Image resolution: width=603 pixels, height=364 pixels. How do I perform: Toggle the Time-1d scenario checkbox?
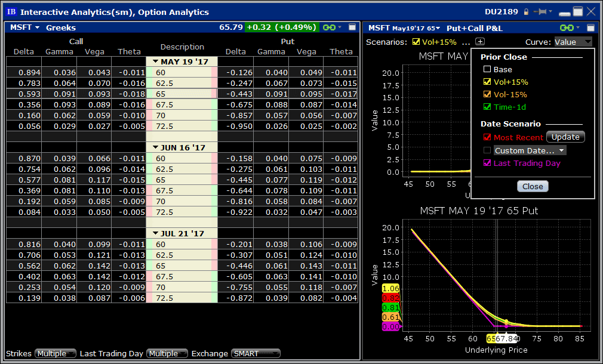point(487,107)
